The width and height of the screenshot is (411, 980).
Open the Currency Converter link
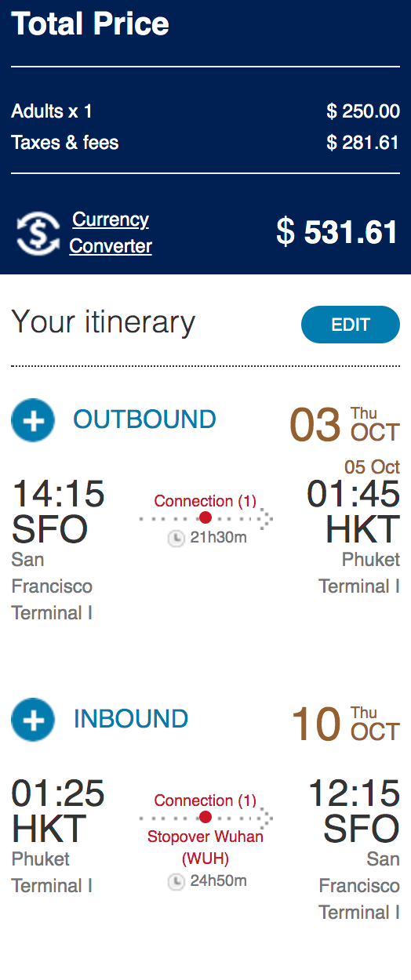coord(111,233)
